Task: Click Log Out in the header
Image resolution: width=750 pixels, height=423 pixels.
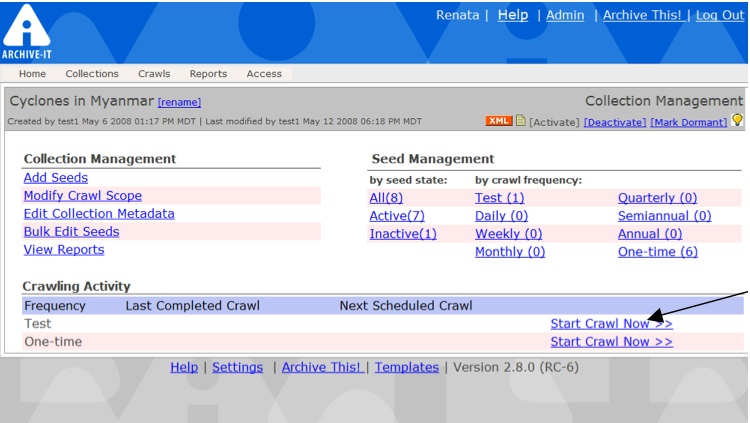Action: click(719, 15)
